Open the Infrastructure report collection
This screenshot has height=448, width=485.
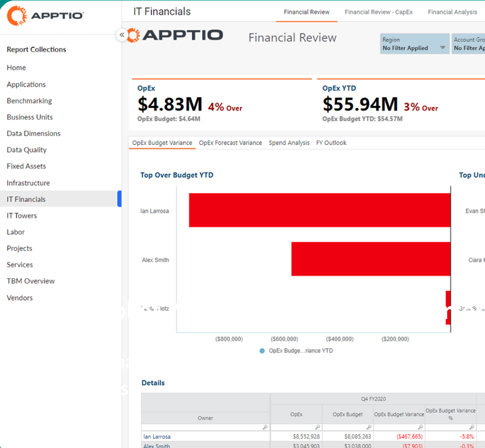[x=28, y=183]
